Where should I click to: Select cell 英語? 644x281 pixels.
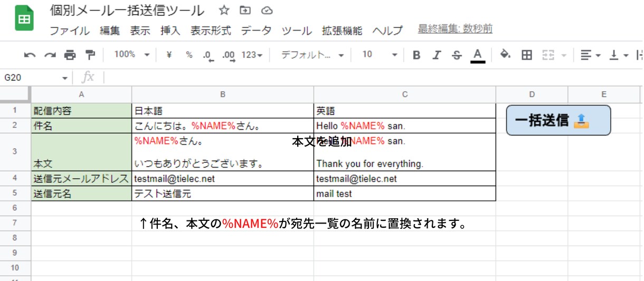pos(405,111)
